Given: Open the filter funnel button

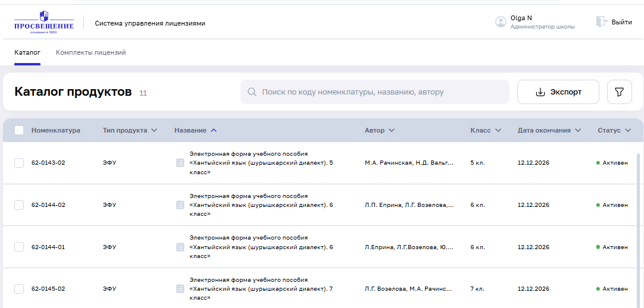Looking at the screenshot, I should [619, 92].
